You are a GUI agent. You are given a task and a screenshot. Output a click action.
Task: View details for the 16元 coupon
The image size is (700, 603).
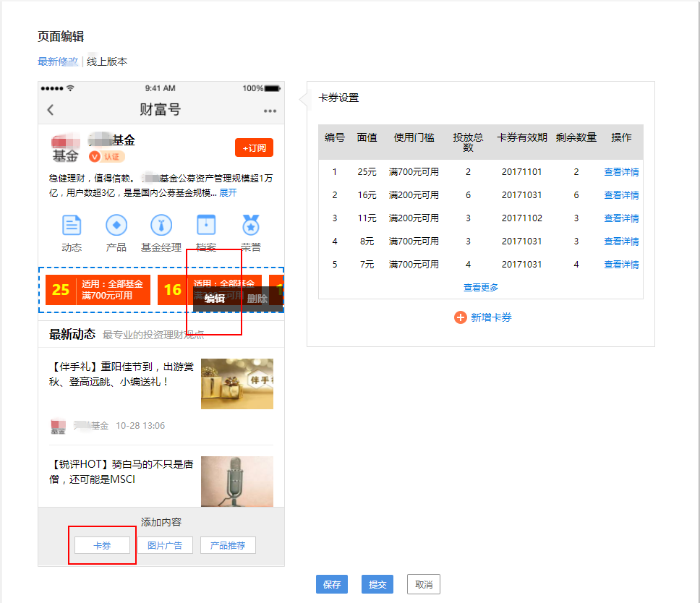point(621,195)
